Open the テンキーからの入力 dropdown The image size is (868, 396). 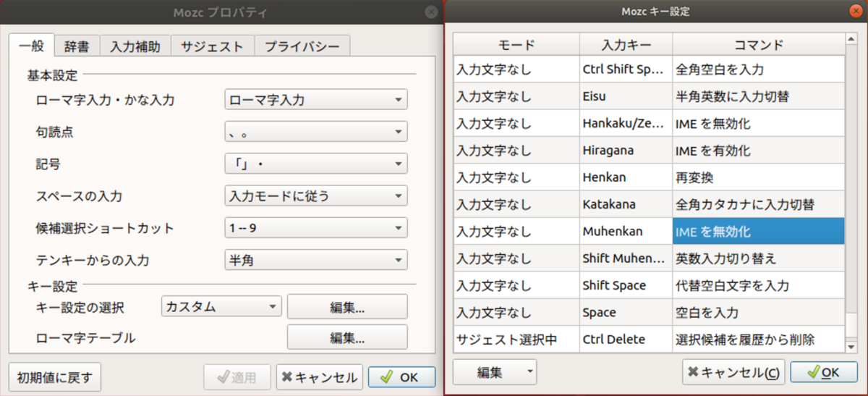316,260
